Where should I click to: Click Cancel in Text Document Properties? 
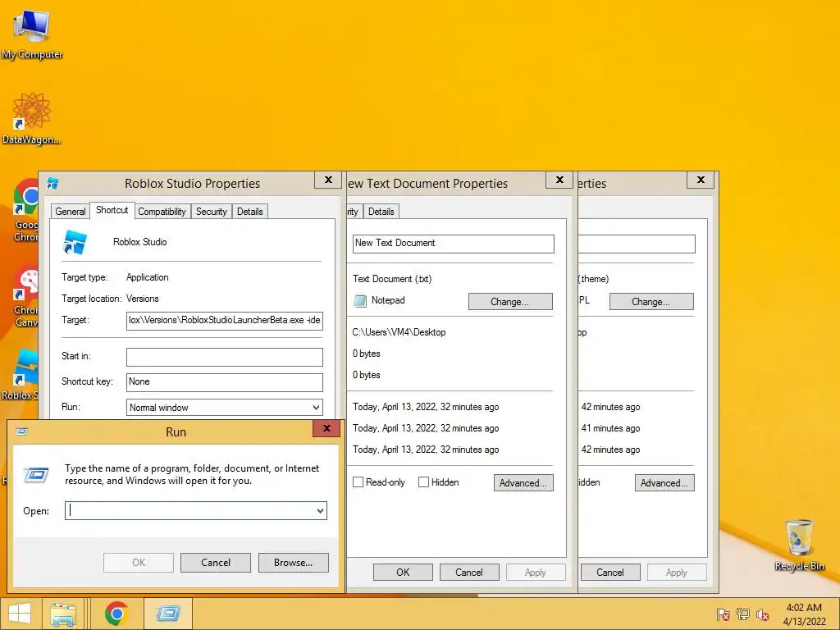click(x=468, y=572)
